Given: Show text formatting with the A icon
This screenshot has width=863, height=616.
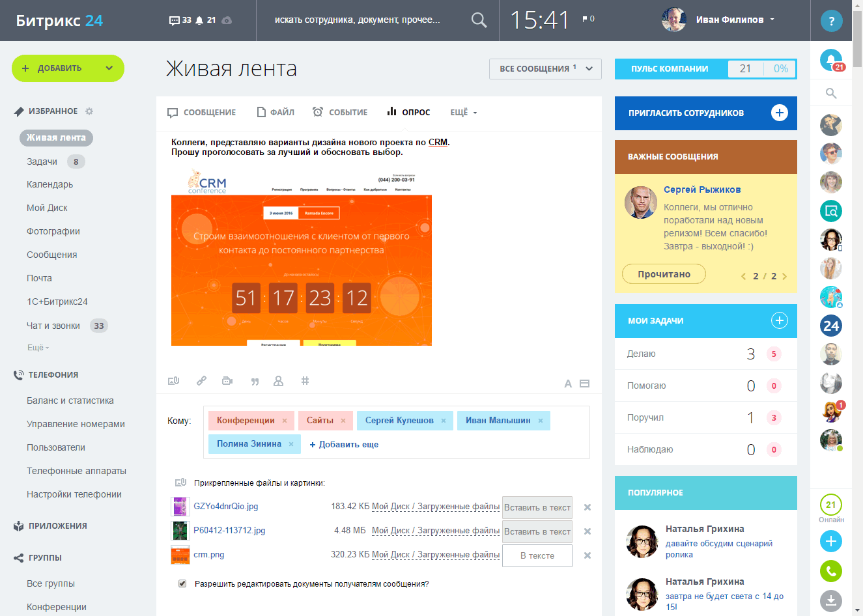Looking at the screenshot, I should [568, 384].
